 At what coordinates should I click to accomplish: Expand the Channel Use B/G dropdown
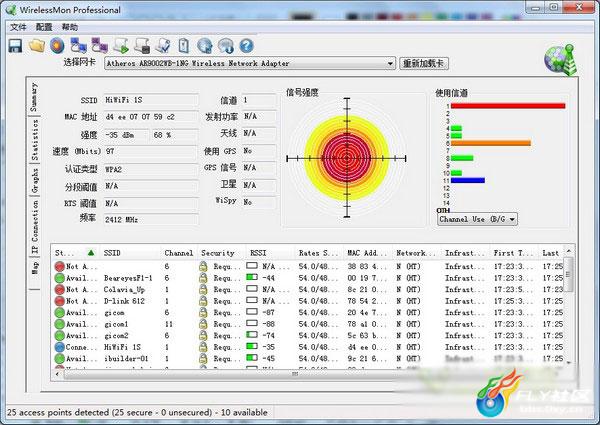click(x=512, y=219)
